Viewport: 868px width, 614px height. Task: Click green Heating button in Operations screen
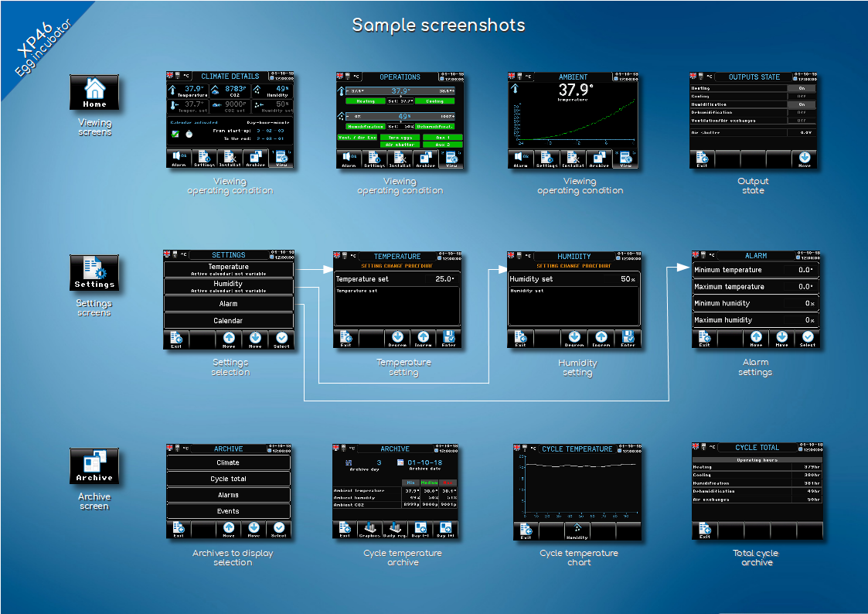pyautogui.click(x=366, y=101)
